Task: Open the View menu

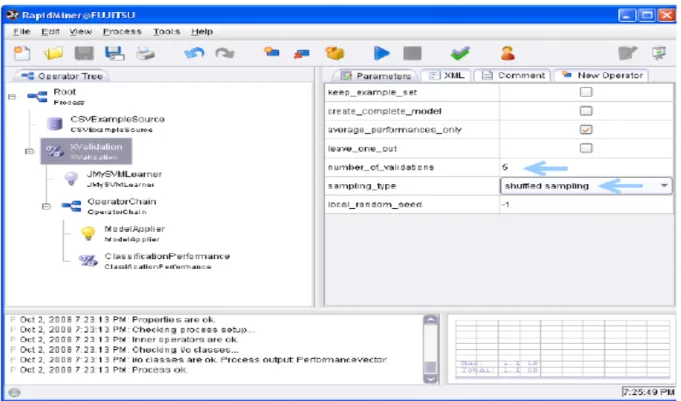Action: [x=80, y=31]
